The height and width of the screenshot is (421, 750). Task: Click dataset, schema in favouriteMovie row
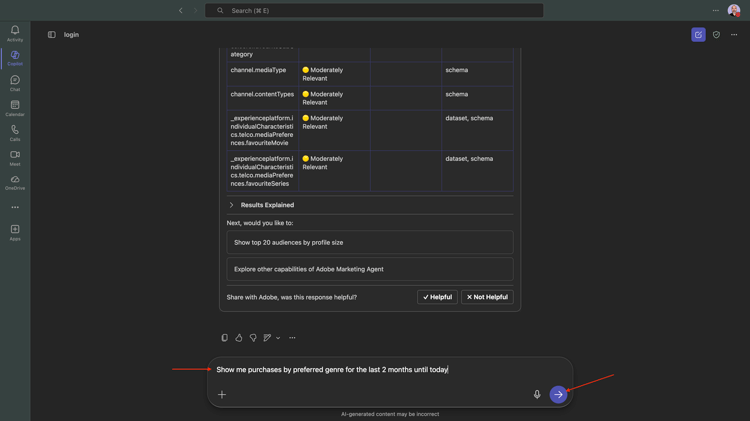pos(469,118)
